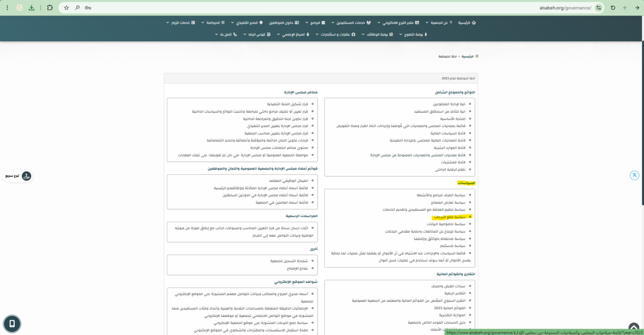
Task: Open لائحة للمشتريات link
Action: (453, 162)
